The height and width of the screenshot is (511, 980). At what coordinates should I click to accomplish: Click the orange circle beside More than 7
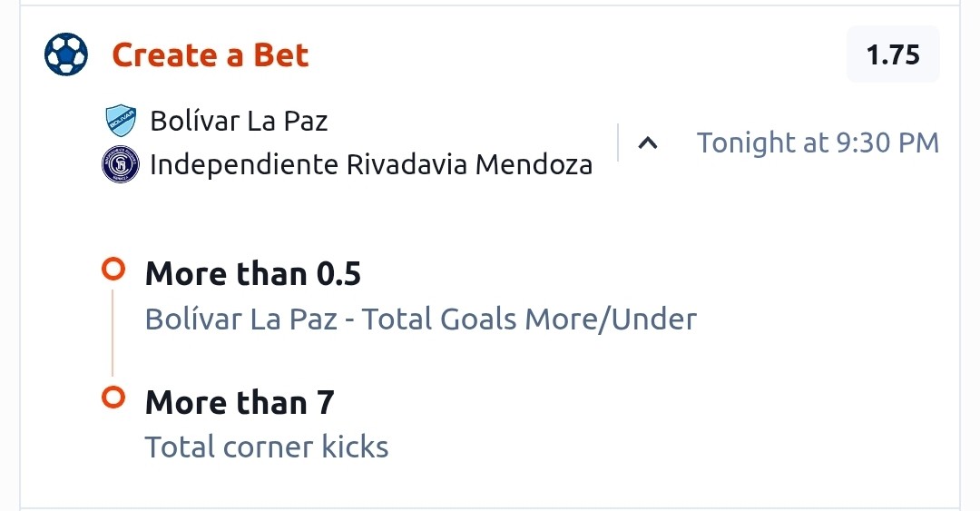(113, 398)
